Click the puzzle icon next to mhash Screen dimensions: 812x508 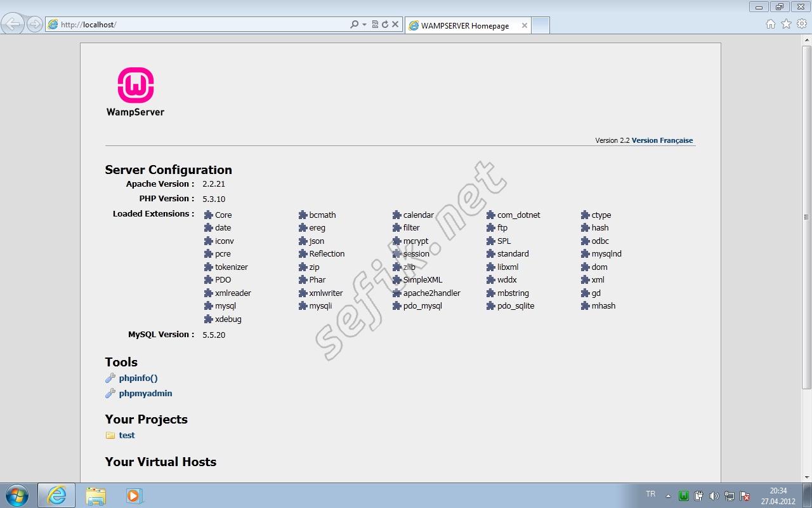tap(586, 305)
